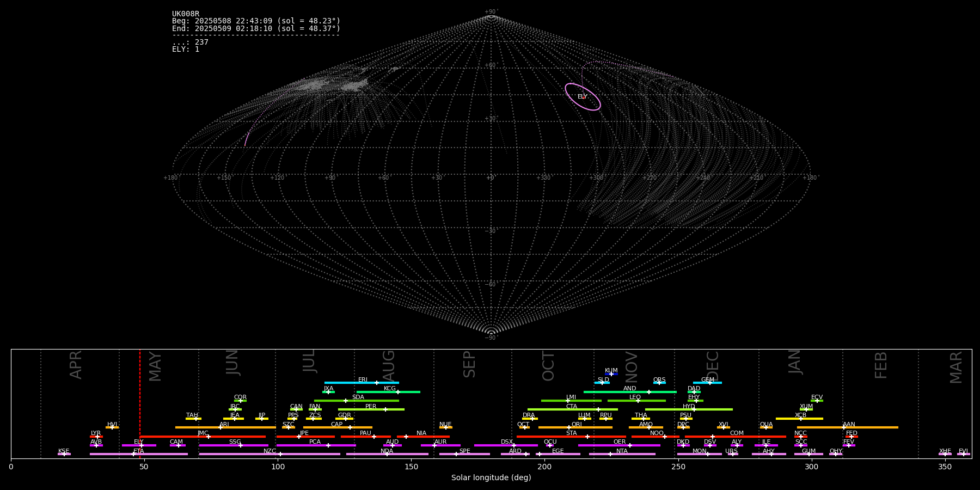This screenshot has height=490, width=980.
Task: Click the cyan ERI activity bar
Action: point(362,383)
